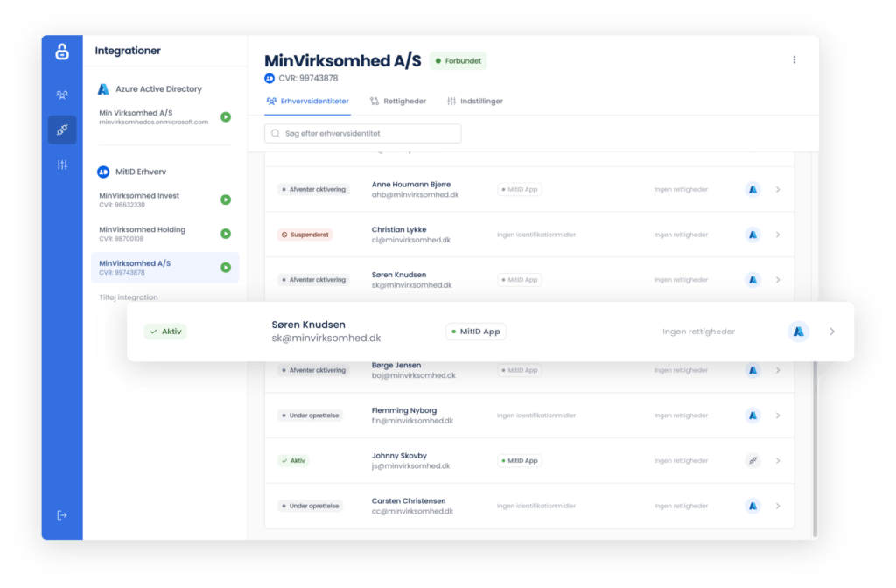Open the settings filter icon in sidebar
This screenshot has width=896, height=588.
(61, 164)
